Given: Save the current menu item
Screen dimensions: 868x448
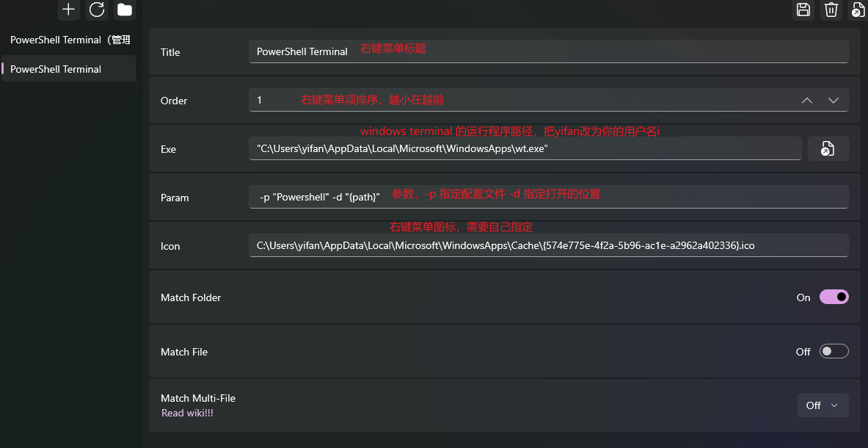Looking at the screenshot, I should 803,10.
